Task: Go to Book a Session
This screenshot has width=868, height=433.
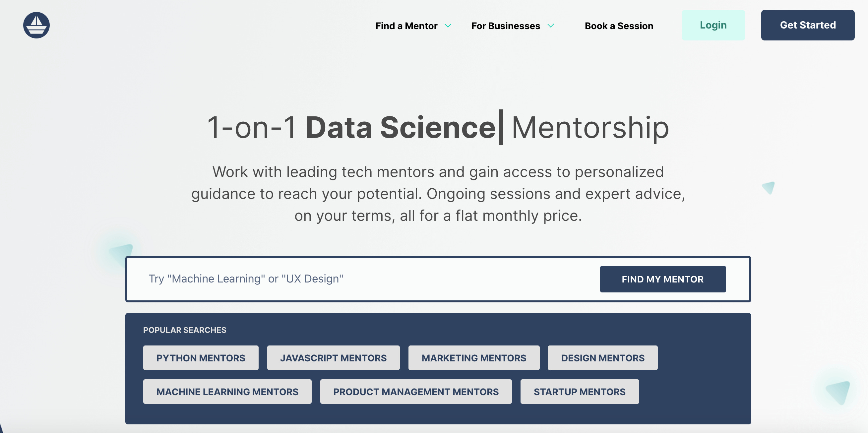Action: pos(619,26)
